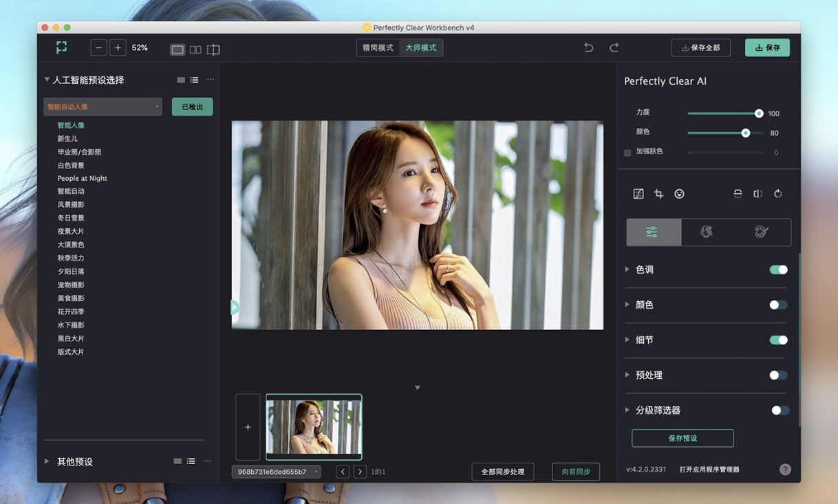Expand the 其他预设 section
The height and width of the screenshot is (504, 838).
point(47,461)
